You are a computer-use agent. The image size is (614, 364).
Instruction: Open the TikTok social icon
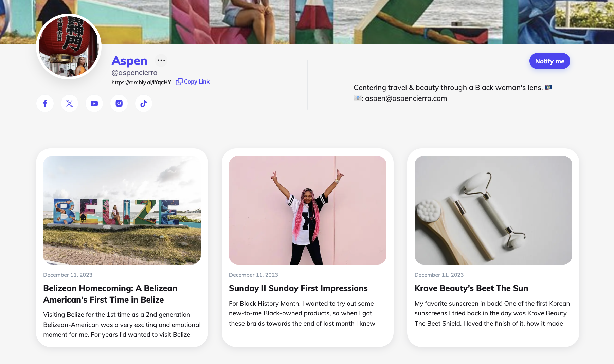(x=144, y=103)
